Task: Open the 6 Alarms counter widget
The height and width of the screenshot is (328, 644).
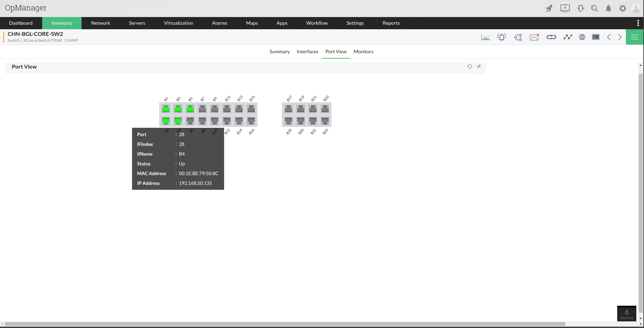Action: [627, 314]
